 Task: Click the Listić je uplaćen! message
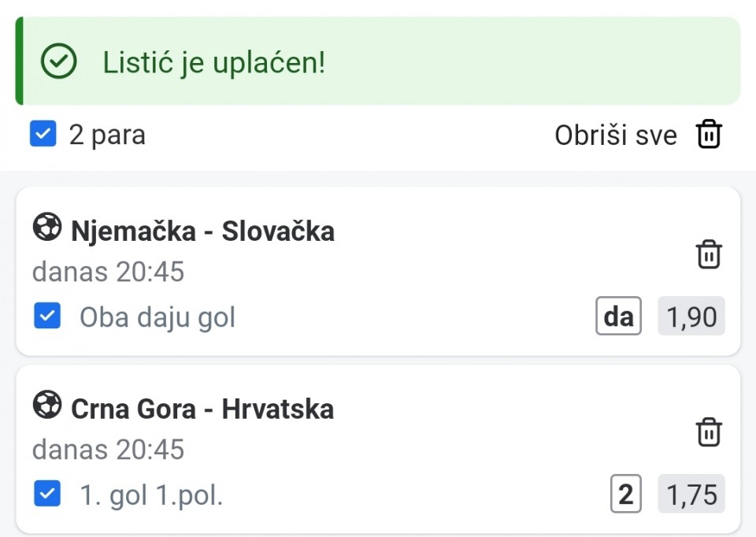(213, 63)
